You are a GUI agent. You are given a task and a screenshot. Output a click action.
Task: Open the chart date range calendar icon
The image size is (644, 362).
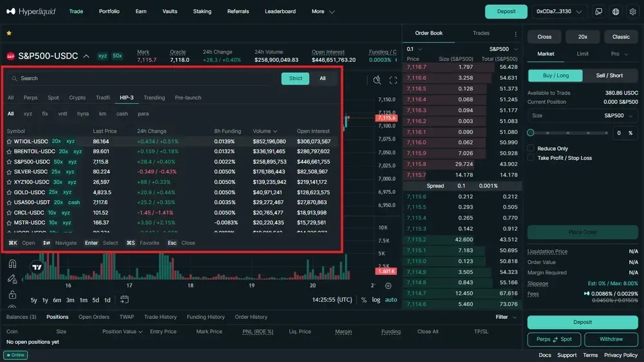(x=124, y=300)
